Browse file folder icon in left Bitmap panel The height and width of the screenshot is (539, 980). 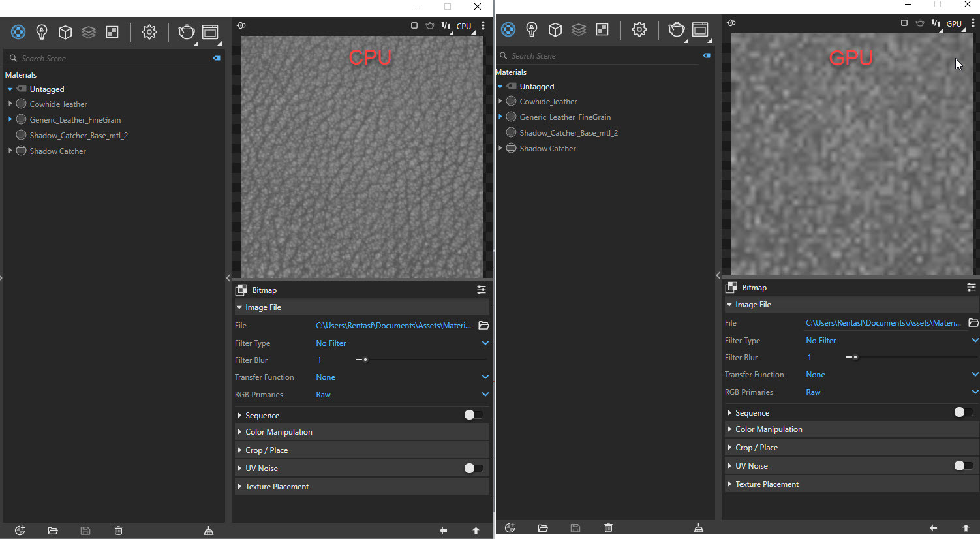pos(483,325)
